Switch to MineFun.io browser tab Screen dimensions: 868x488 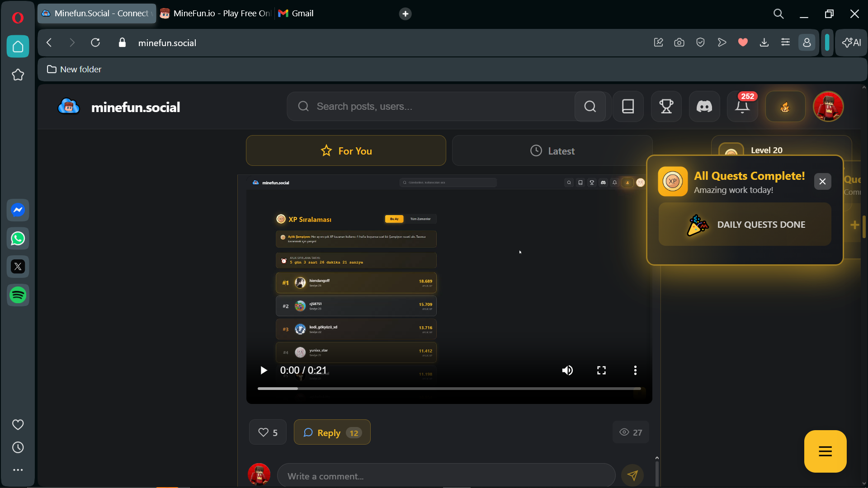pyautogui.click(x=215, y=14)
